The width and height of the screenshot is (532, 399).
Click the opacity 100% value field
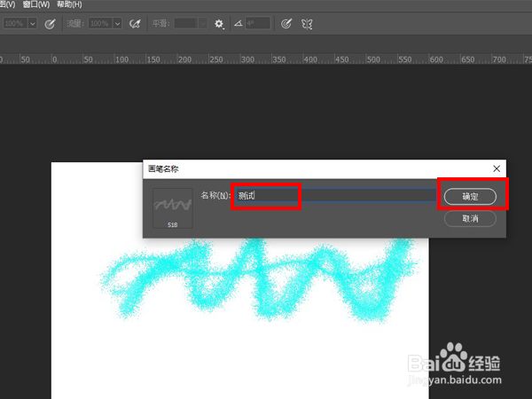15,23
